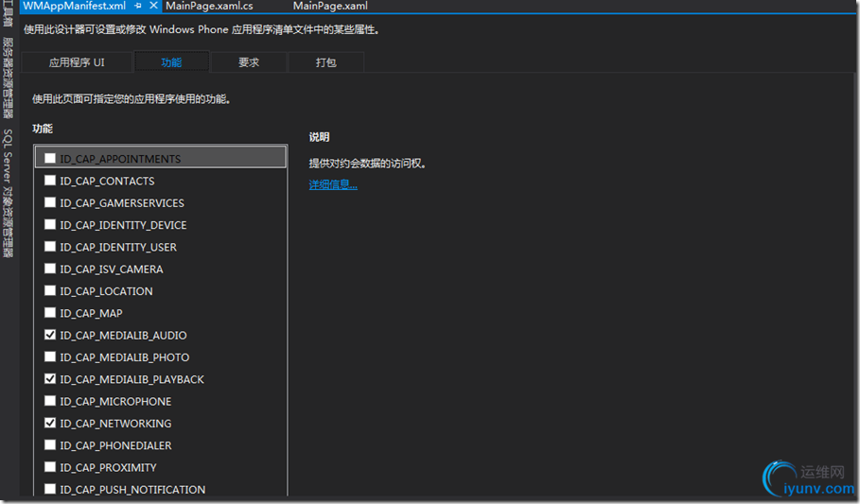Check the ID_CAP_PUSH_NOTIFICATION checkbox
The image size is (860, 504).
(50, 489)
